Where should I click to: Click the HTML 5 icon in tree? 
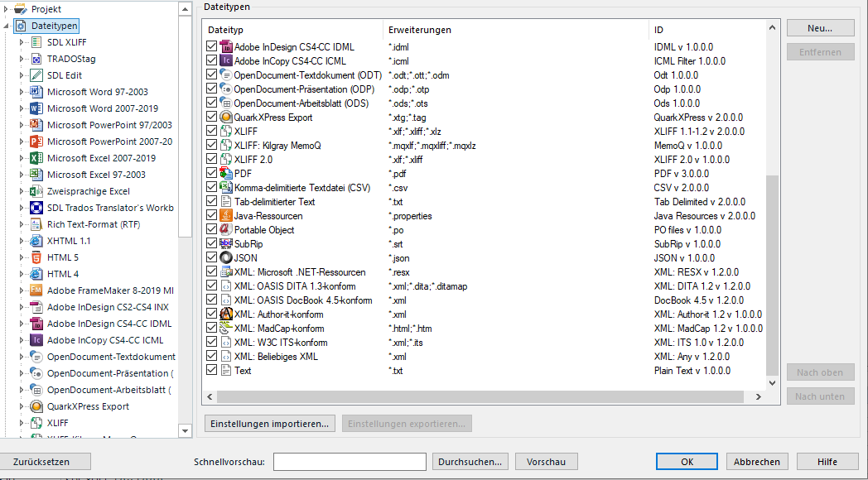coord(36,257)
